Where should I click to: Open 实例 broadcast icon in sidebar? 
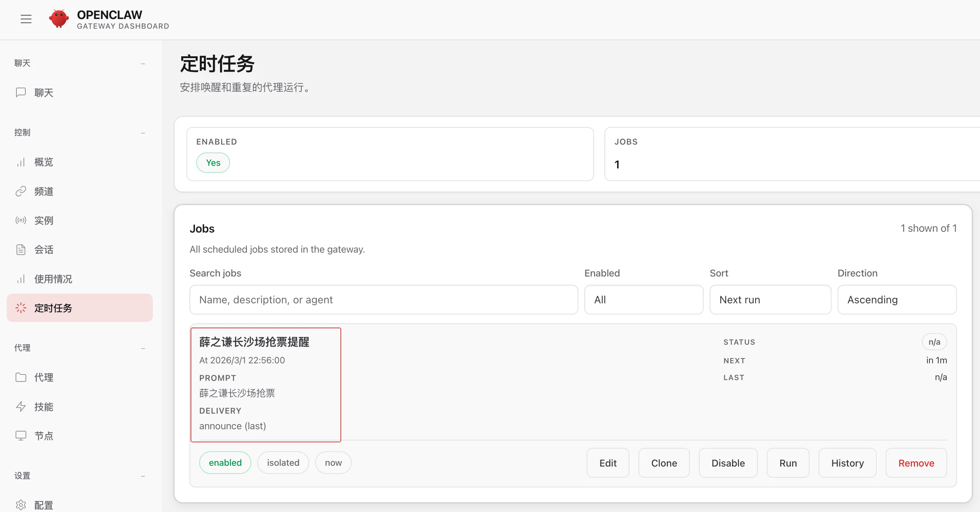click(21, 221)
